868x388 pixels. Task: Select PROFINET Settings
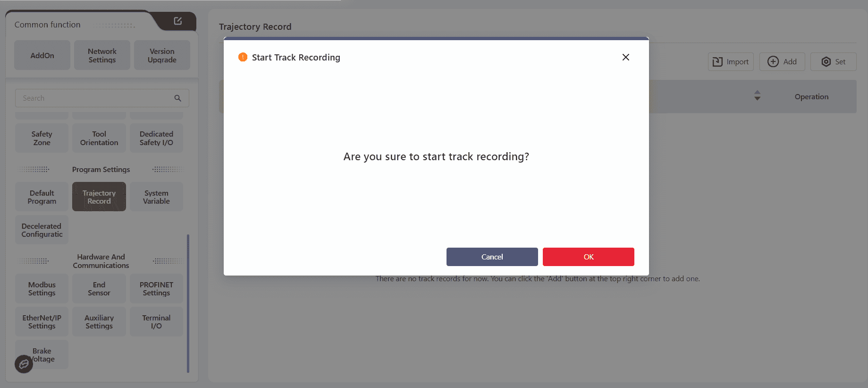(x=156, y=288)
